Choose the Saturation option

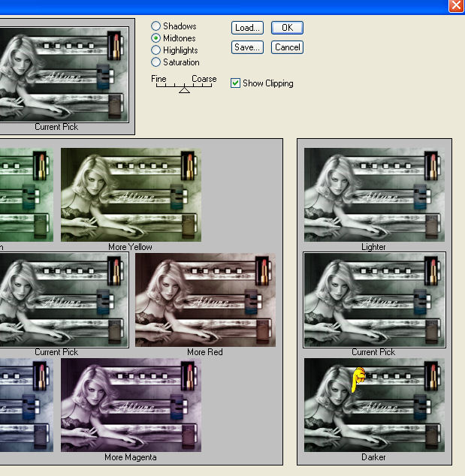(x=156, y=62)
